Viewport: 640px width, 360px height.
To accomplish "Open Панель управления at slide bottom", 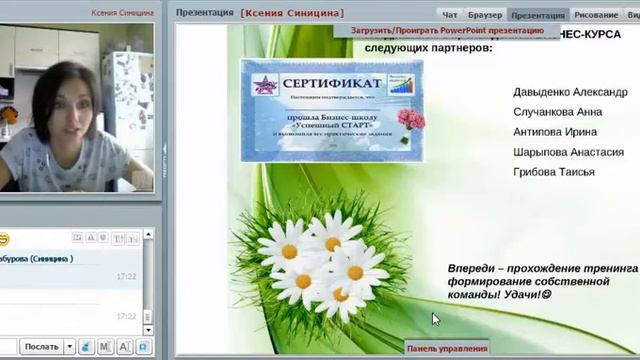I will pos(447,349).
